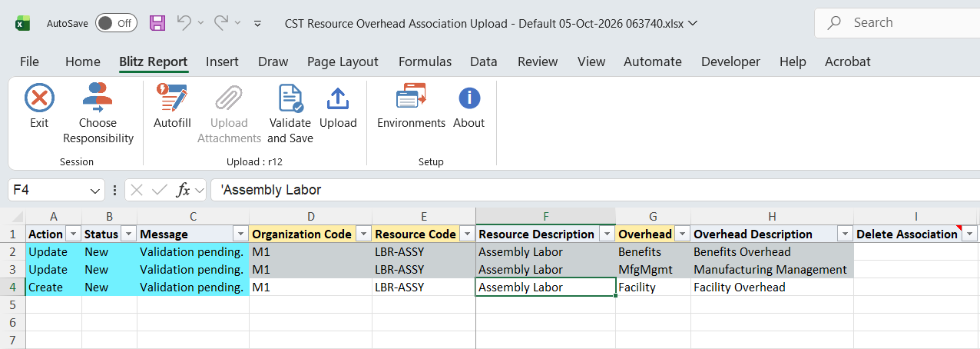Open the Organization Code filter dropdown
This screenshot has height=349, width=980.
click(x=363, y=234)
